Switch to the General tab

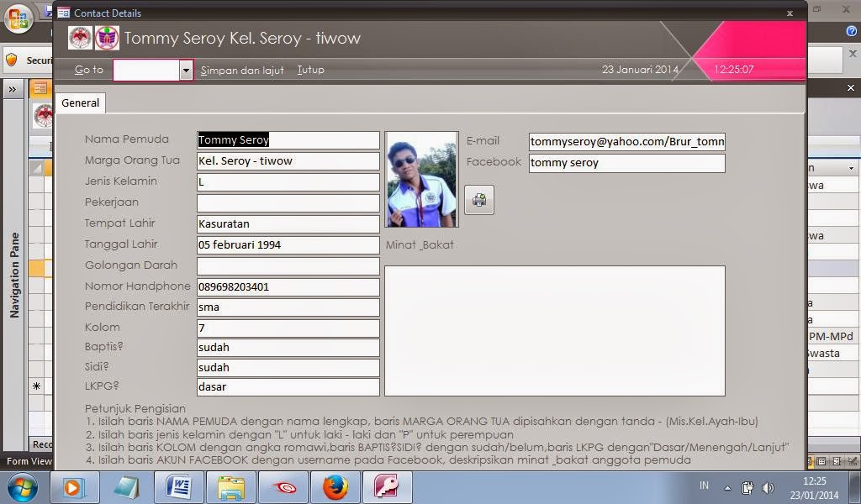pos(80,102)
